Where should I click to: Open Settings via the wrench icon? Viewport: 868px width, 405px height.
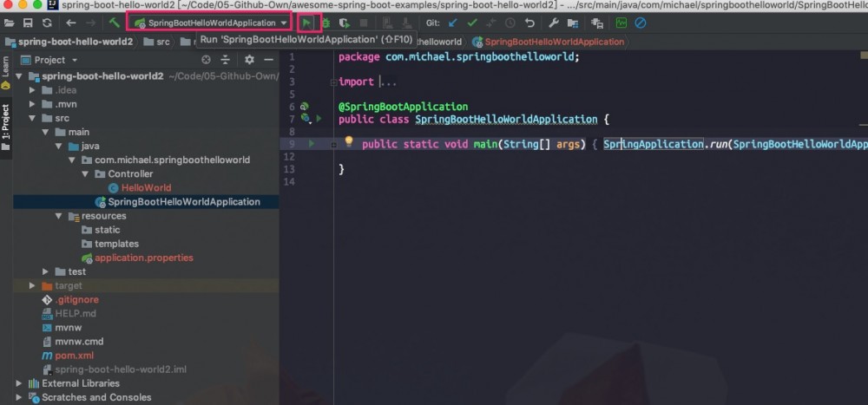pyautogui.click(x=553, y=23)
